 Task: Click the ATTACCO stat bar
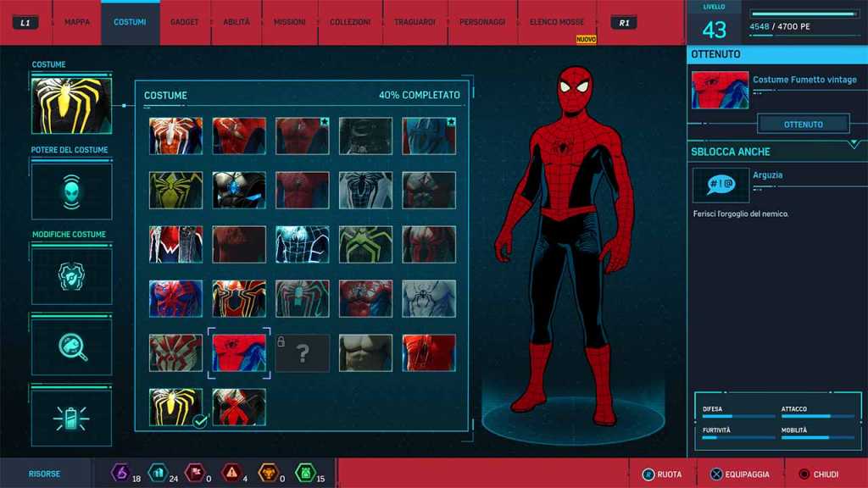point(818,416)
